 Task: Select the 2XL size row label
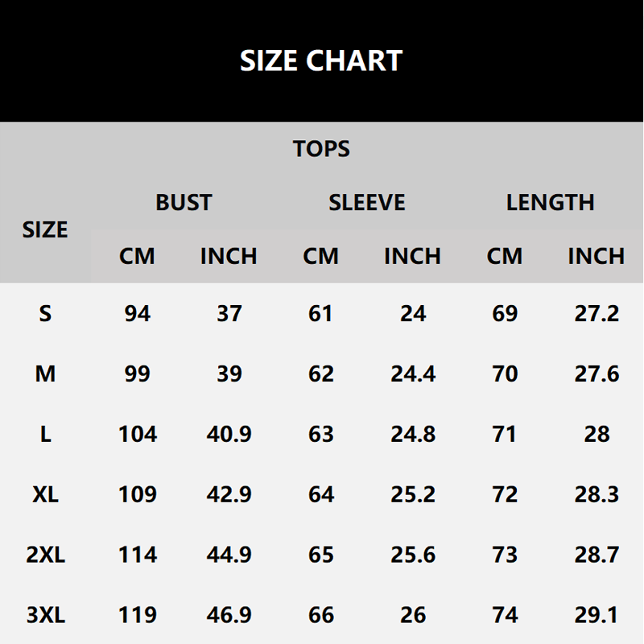pyautogui.click(x=45, y=555)
